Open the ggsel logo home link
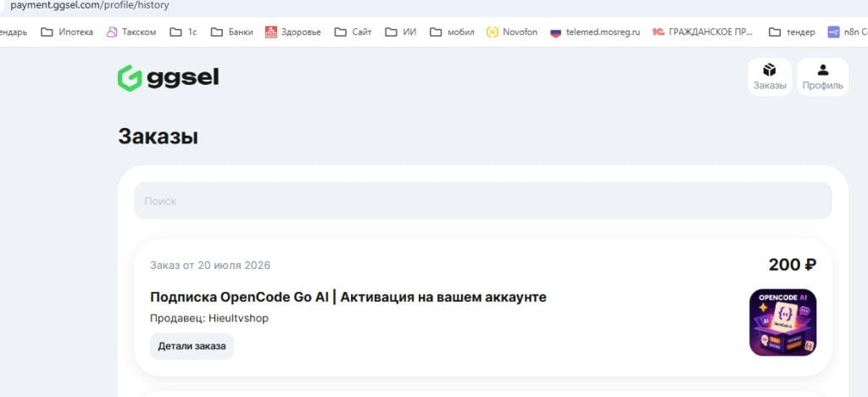This screenshot has width=868, height=397. [x=169, y=78]
